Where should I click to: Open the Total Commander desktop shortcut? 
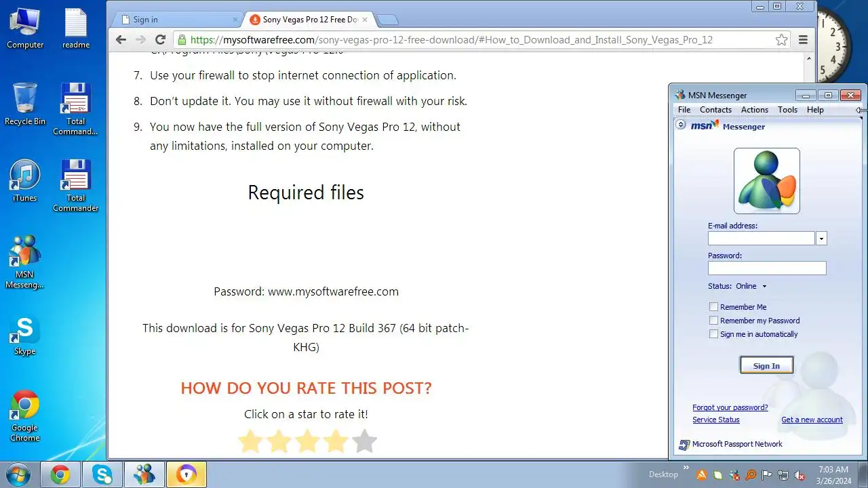76,186
